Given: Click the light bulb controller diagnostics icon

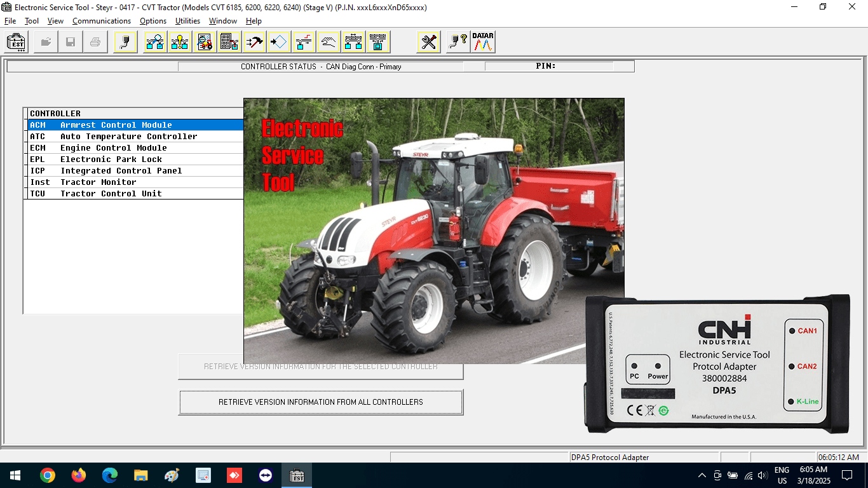Looking at the screenshot, I should pyautogui.click(x=180, y=43).
